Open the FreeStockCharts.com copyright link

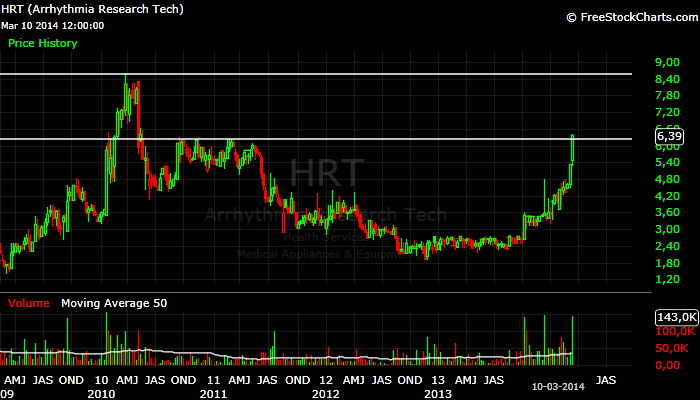(632, 17)
